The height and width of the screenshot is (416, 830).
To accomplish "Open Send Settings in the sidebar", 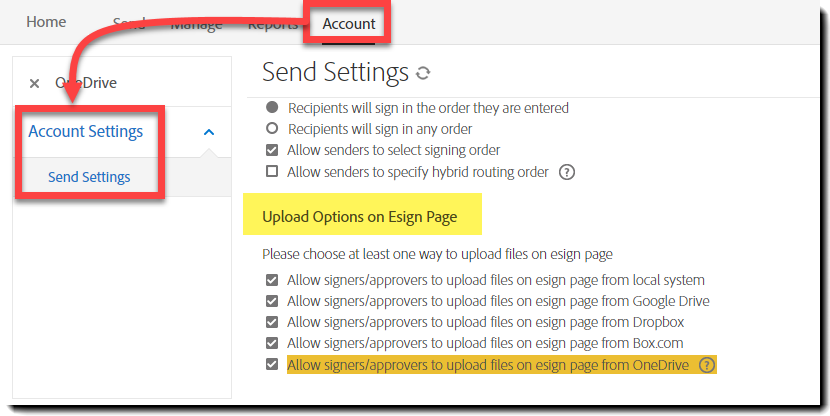I will (89, 177).
